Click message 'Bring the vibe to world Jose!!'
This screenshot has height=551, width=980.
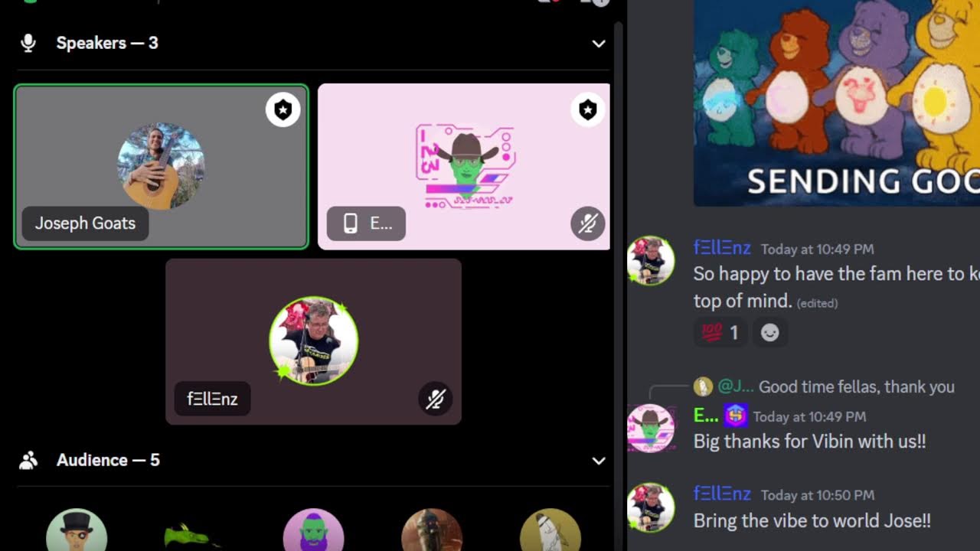coord(812,521)
